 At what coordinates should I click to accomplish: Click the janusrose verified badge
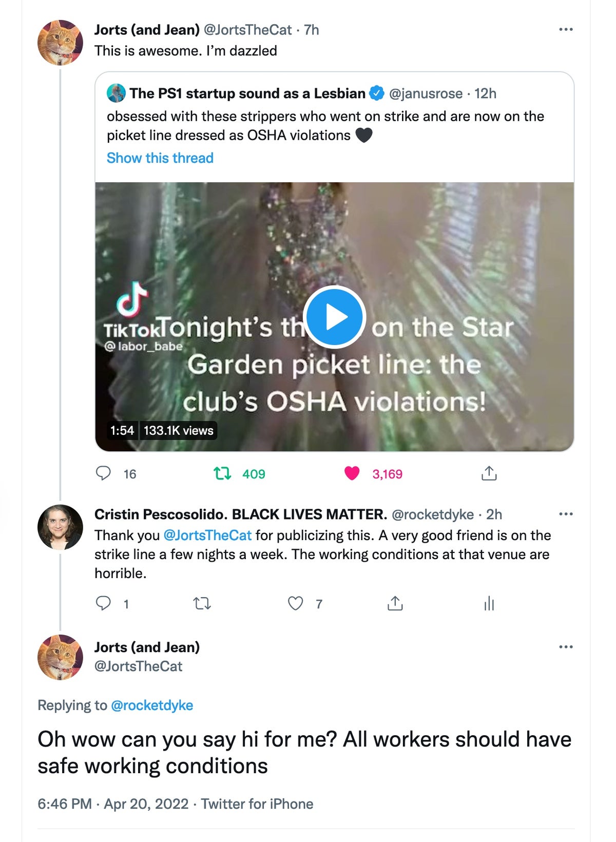pos(377,93)
